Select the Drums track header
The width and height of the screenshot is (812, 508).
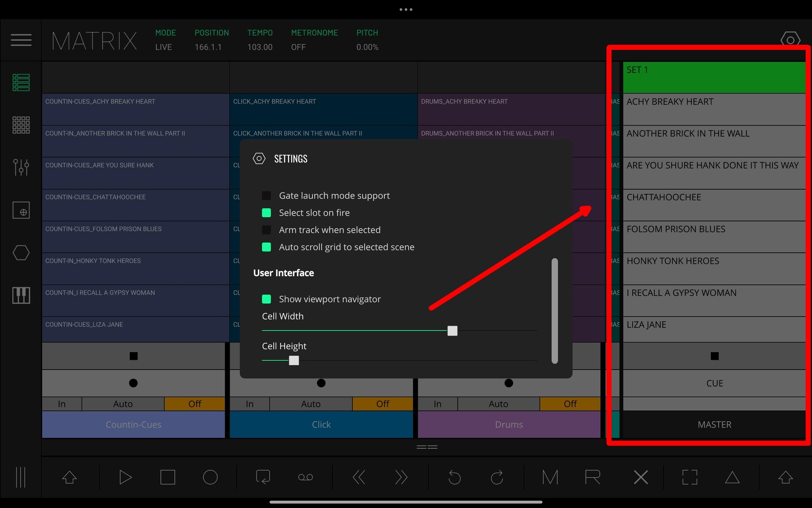point(509,424)
